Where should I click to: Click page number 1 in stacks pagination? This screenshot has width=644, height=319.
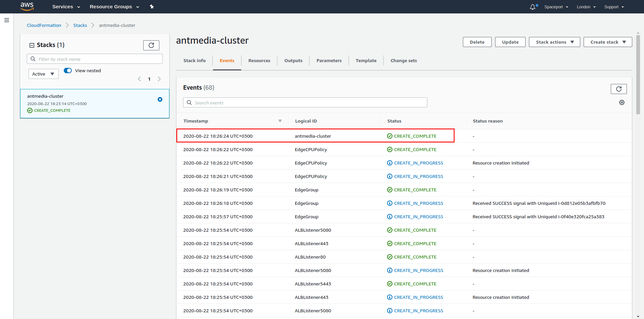(149, 79)
